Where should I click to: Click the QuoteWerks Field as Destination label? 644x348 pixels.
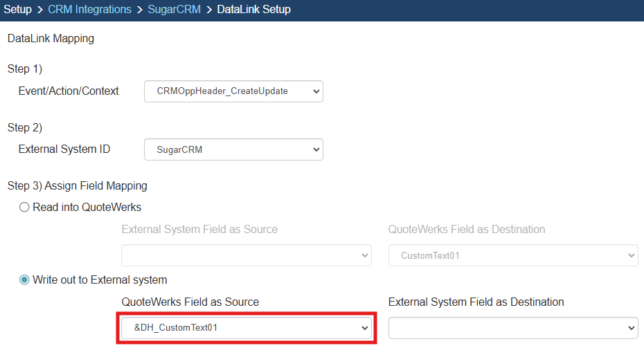[466, 230]
